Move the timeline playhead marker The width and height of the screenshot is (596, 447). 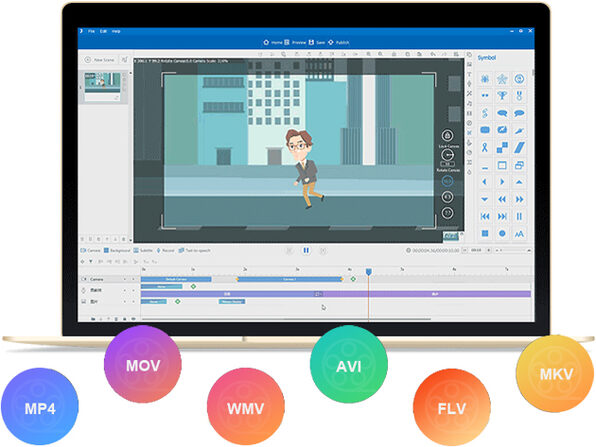click(368, 271)
